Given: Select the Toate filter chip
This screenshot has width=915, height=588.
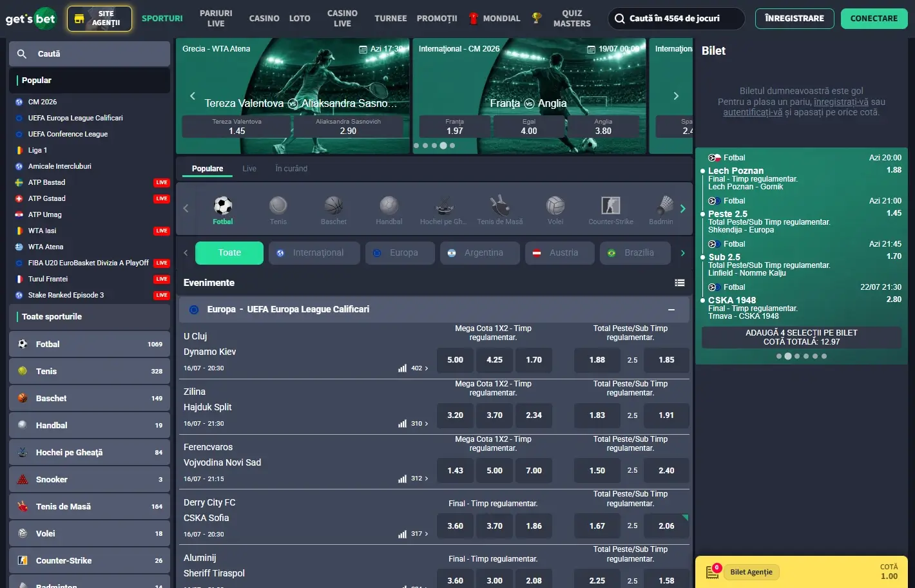Looking at the screenshot, I should tap(229, 253).
